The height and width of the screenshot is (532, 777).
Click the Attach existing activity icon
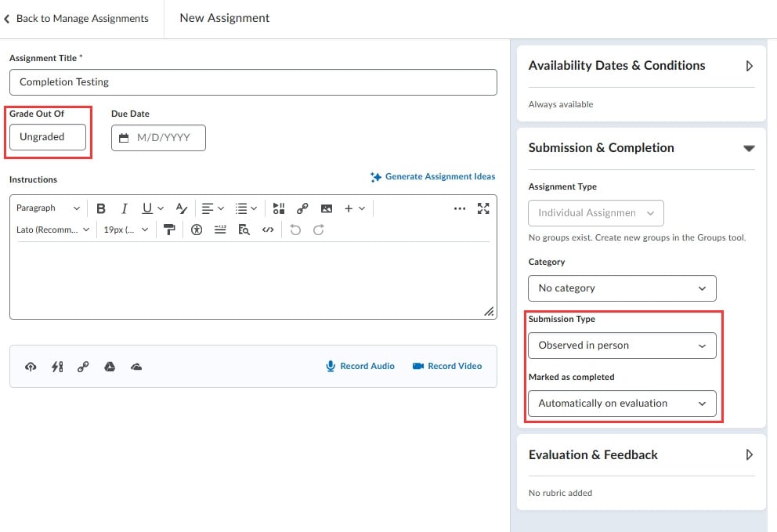[x=57, y=367]
